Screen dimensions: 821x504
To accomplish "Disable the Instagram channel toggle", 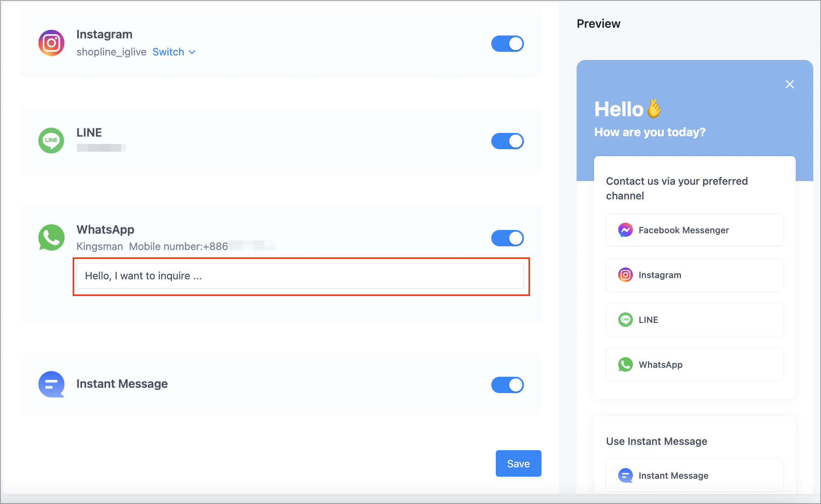I will pos(507,43).
